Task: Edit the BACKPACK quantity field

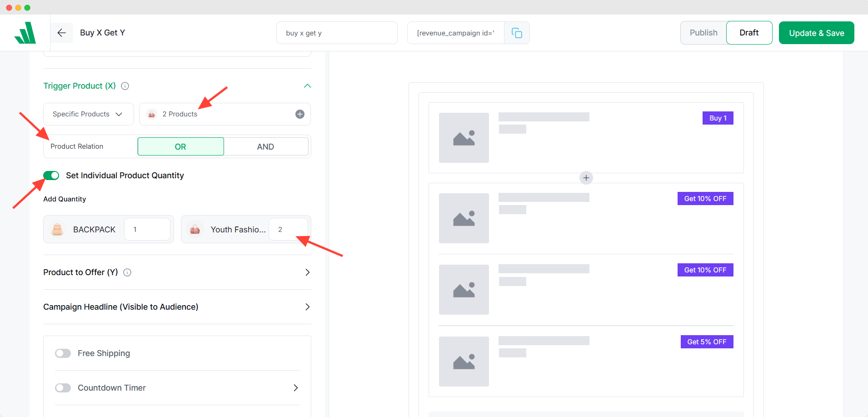Action: tap(147, 229)
